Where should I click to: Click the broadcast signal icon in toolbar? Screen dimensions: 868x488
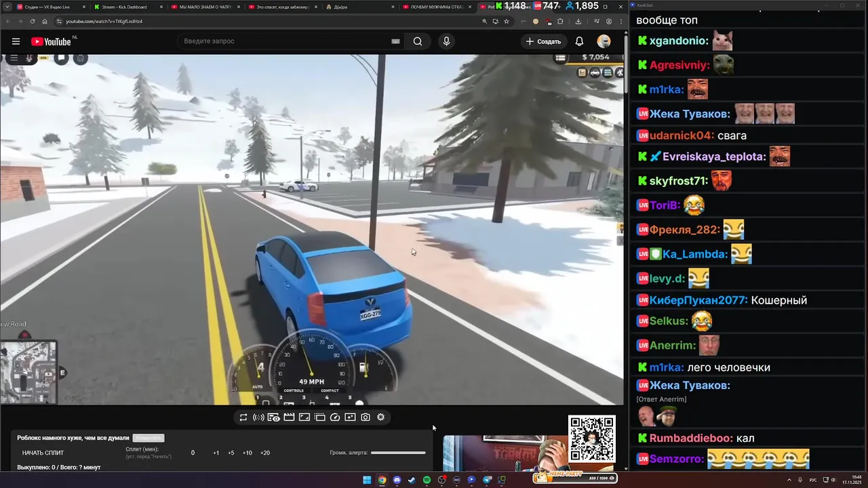point(258,418)
